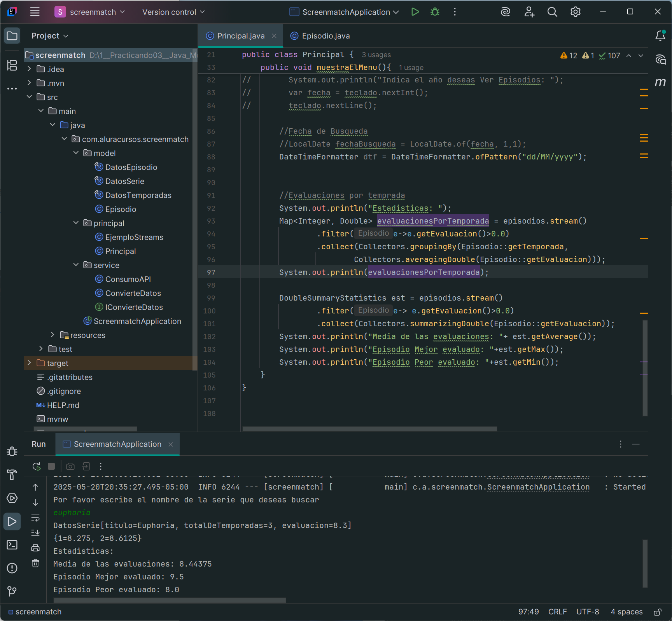The width and height of the screenshot is (672, 621).
Task: Open indent settings 4 spaces
Action: point(626,612)
